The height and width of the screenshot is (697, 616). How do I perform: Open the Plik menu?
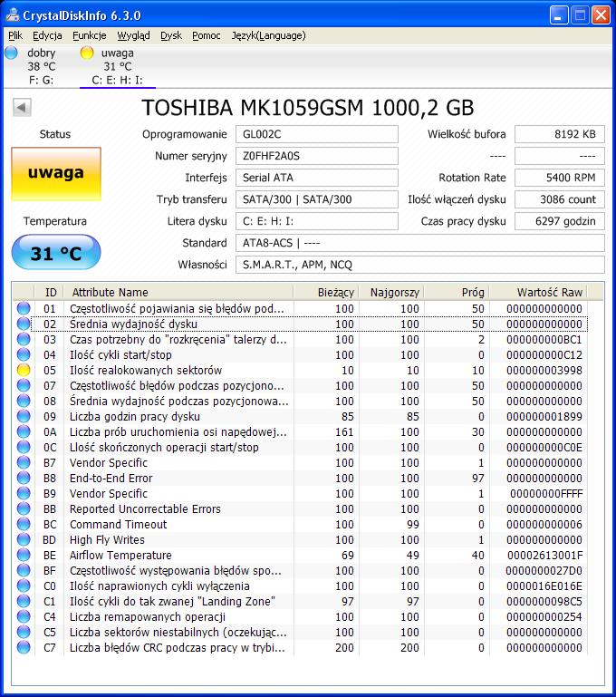[15, 35]
